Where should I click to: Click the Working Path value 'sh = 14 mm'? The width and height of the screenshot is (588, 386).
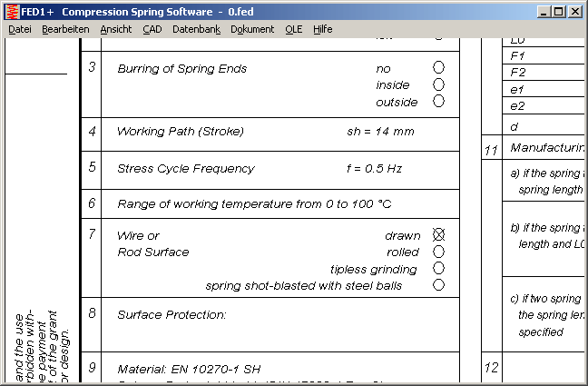pyautogui.click(x=380, y=132)
